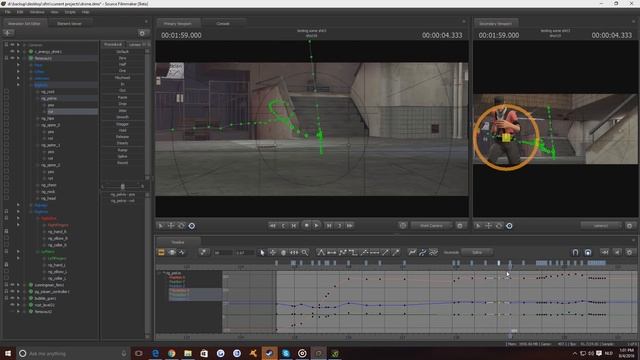Switch to Motion Editor mode icon

point(171,253)
